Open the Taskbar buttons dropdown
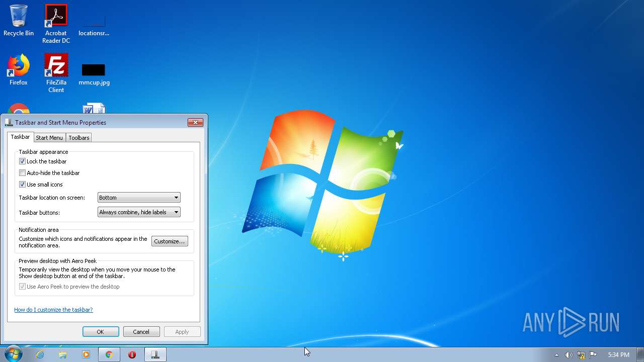The height and width of the screenshot is (362, 644). pos(139,212)
